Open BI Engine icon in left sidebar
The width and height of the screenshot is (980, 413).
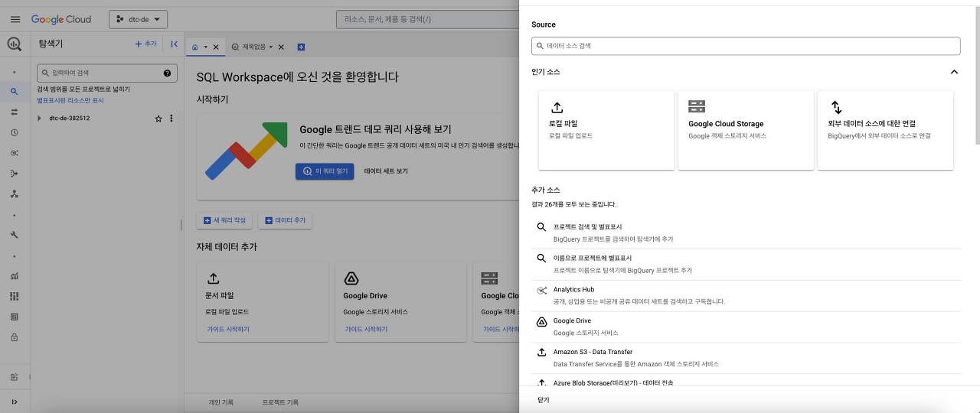click(x=15, y=317)
